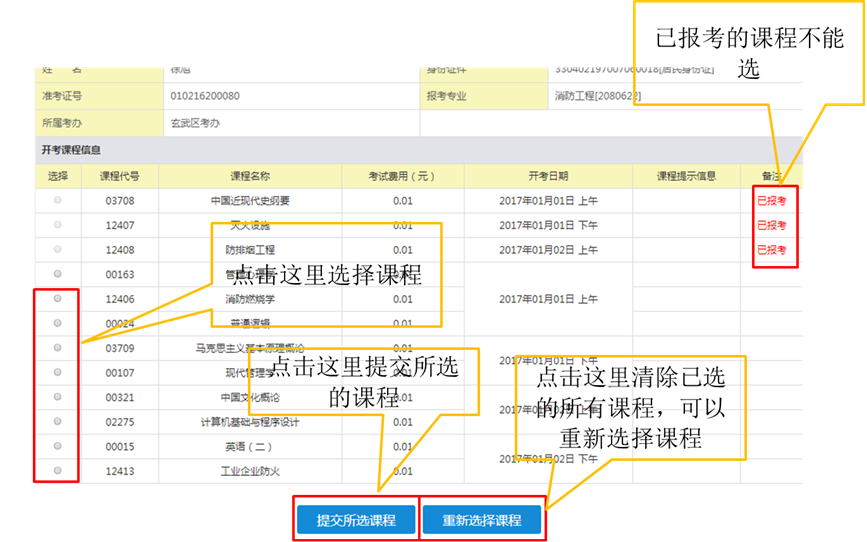
Task: Select radio button for 00015 英语（二）
Action: (57, 446)
